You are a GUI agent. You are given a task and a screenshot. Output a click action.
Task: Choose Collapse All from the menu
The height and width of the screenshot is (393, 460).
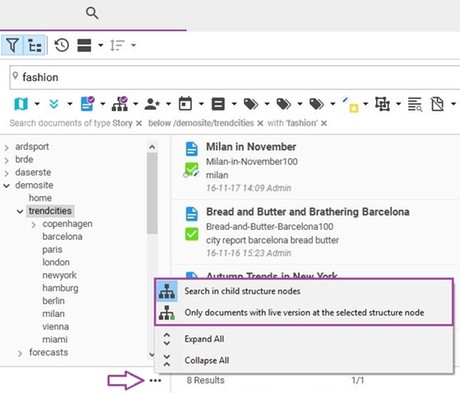coord(207,360)
